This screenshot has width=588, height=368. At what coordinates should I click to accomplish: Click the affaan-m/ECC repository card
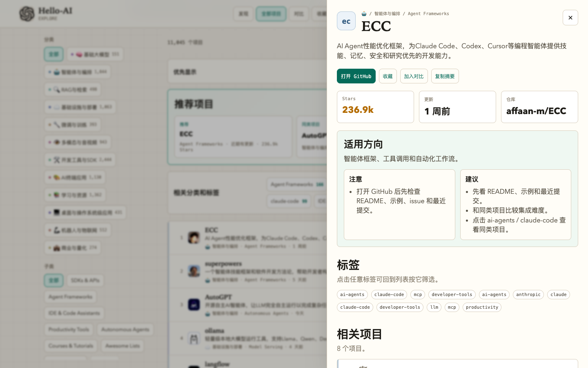pos(539,107)
